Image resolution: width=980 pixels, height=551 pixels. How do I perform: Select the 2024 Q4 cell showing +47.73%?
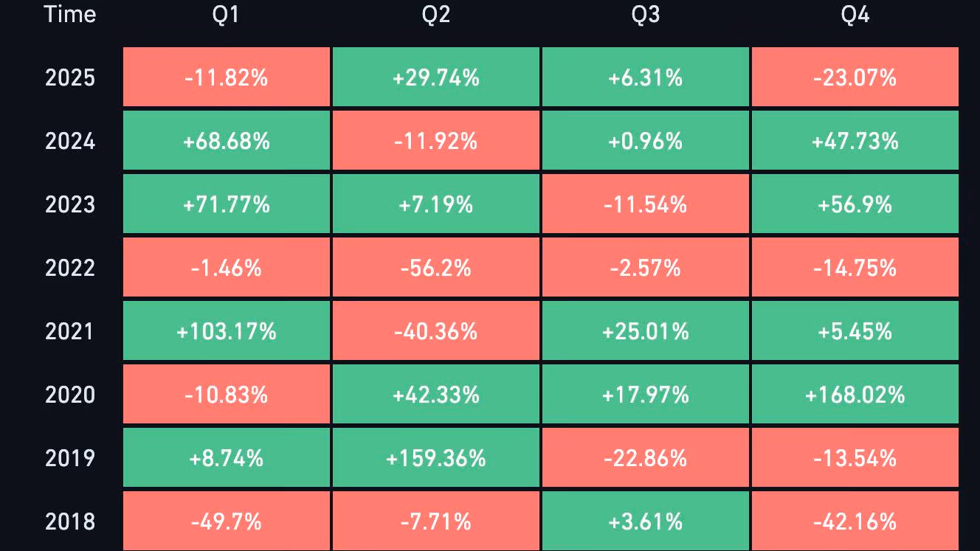(x=855, y=141)
